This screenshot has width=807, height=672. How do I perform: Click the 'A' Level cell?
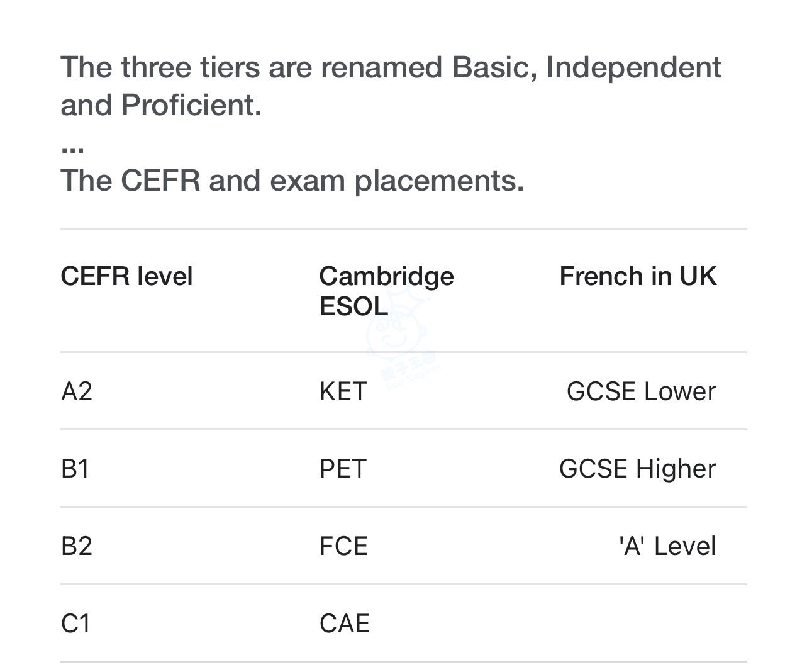click(x=667, y=546)
